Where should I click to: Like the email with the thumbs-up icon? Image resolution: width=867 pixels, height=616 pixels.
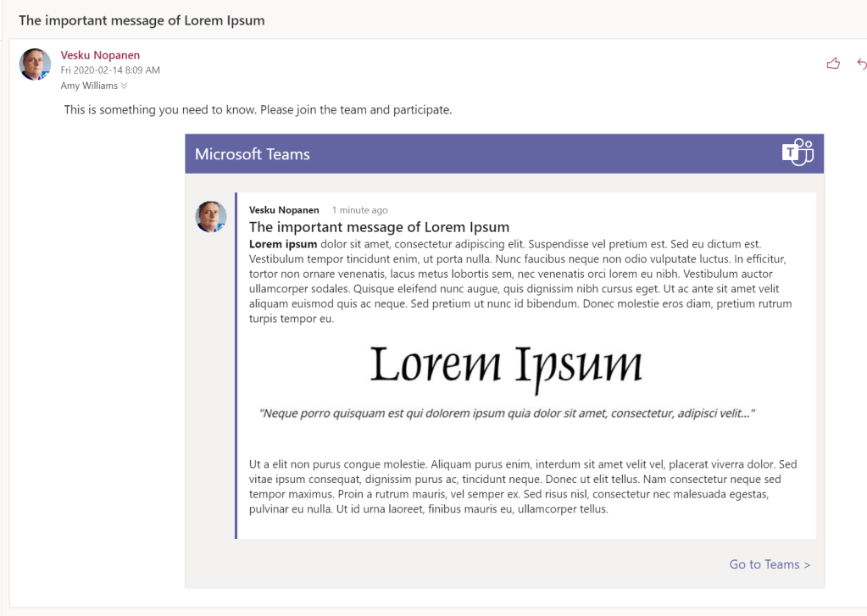pyautogui.click(x=833, y=64)
